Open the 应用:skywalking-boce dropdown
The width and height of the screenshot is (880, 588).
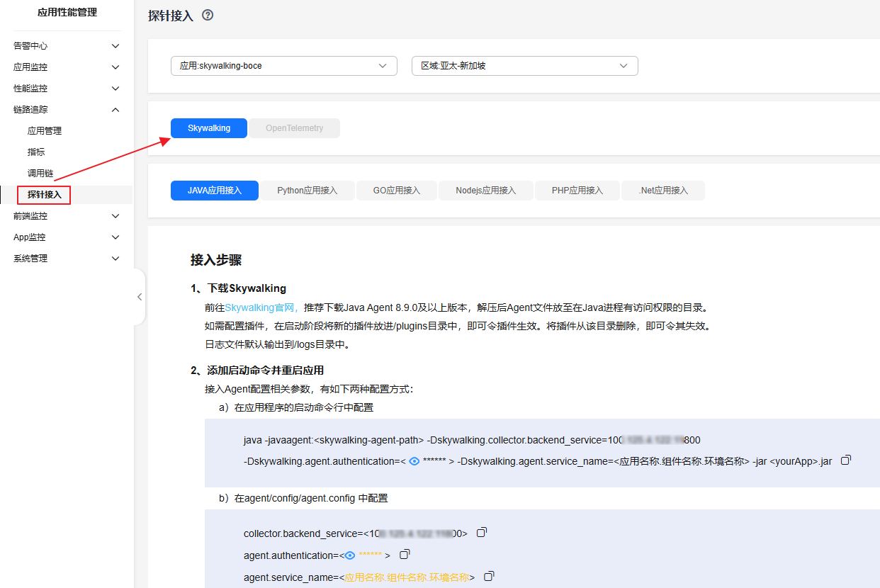click(283, 66)
